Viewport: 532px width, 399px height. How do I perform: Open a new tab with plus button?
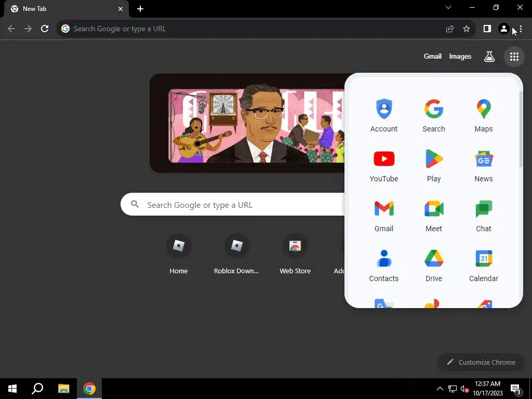pyautogui.click(x=140, y=9)
